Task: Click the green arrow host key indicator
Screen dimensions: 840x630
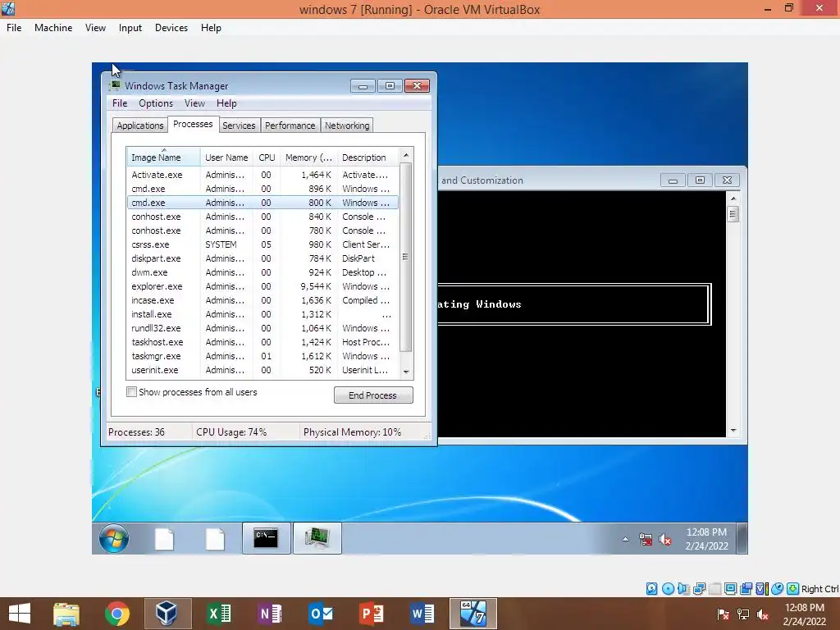Action: pyautogui.click(x=792, y=589)
